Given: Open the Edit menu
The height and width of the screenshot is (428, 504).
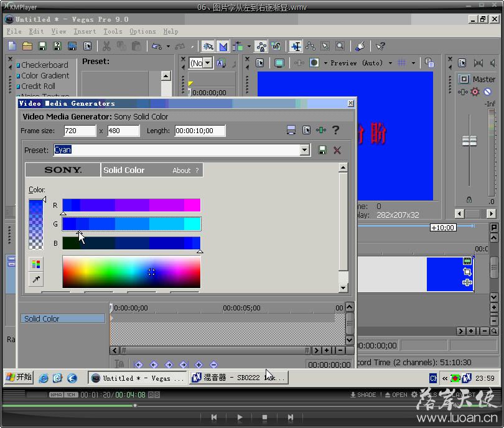Looking at the screenshot, I should pos(36,32).
